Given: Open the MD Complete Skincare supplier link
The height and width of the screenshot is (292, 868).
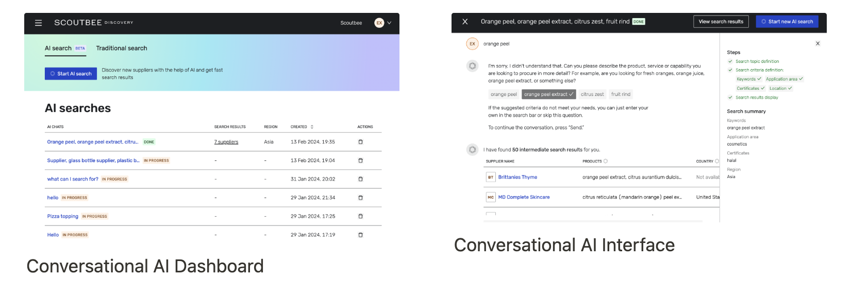Looking at the screenshot, I should pyautogui.click(x=524, y=197).
